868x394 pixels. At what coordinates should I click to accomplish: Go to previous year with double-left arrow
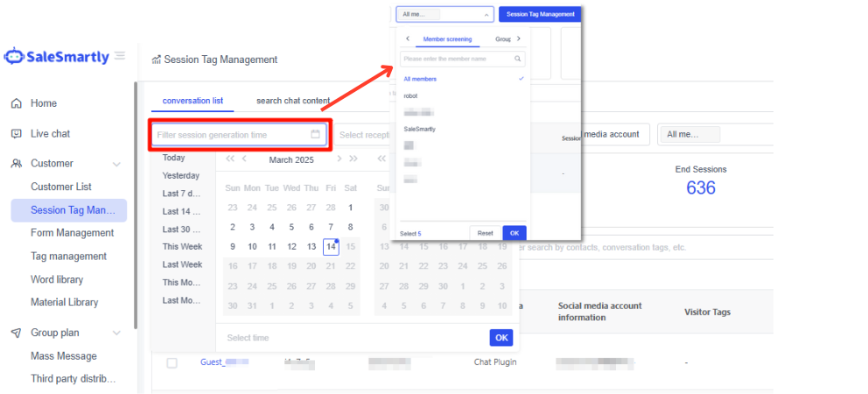point(230,159)
